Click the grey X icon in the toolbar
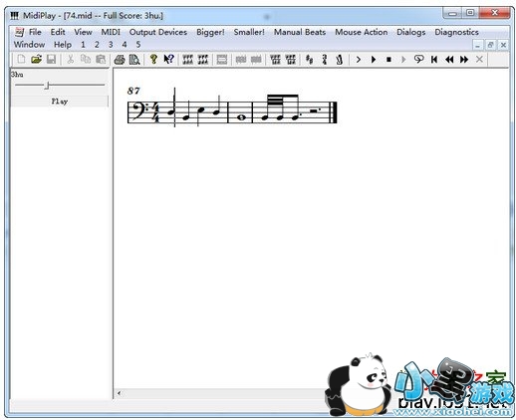 [x=479, y=60]
